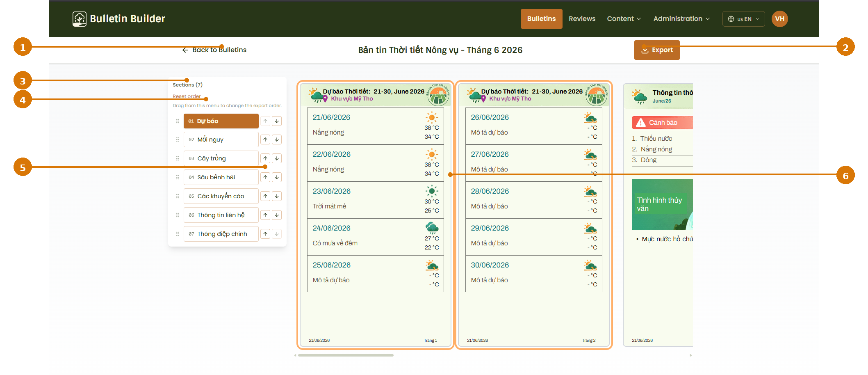The width and height of the screenshot is (868, 375).
Task: Click the Trang 2 page footer
Action: pyautogui.click(x=589, y=341)
